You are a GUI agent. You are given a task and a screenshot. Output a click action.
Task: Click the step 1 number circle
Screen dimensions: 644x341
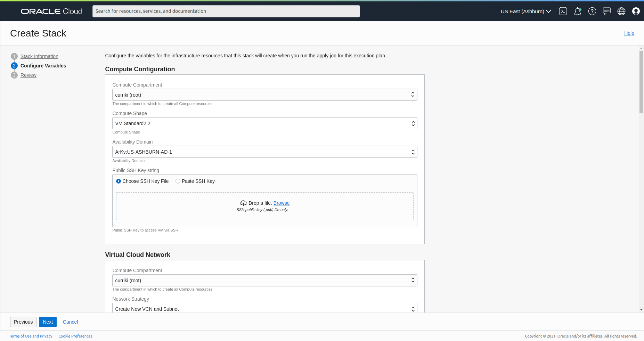(x=14, y=56)
